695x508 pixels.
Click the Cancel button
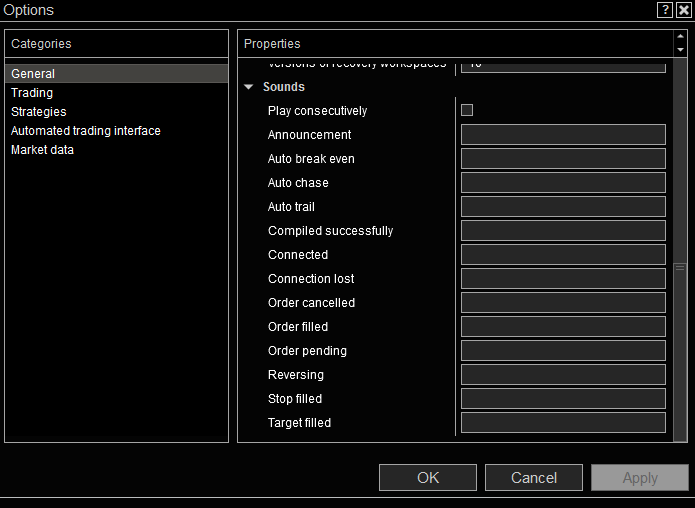coord(534,477)
